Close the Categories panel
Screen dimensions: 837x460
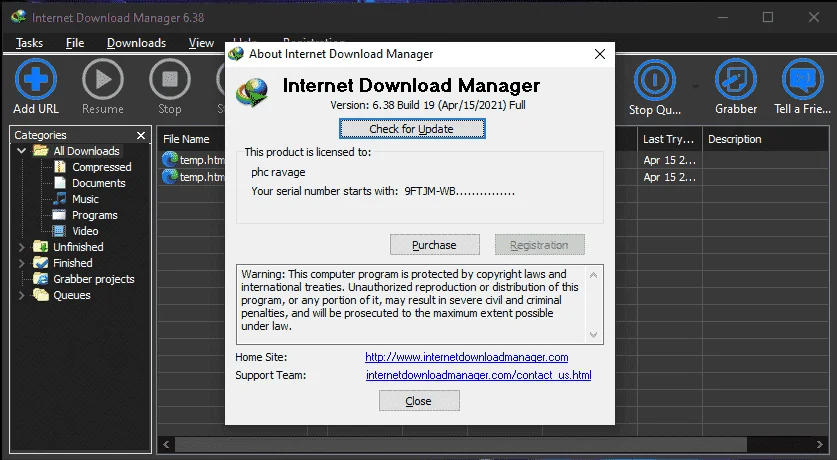click(141, 136)
